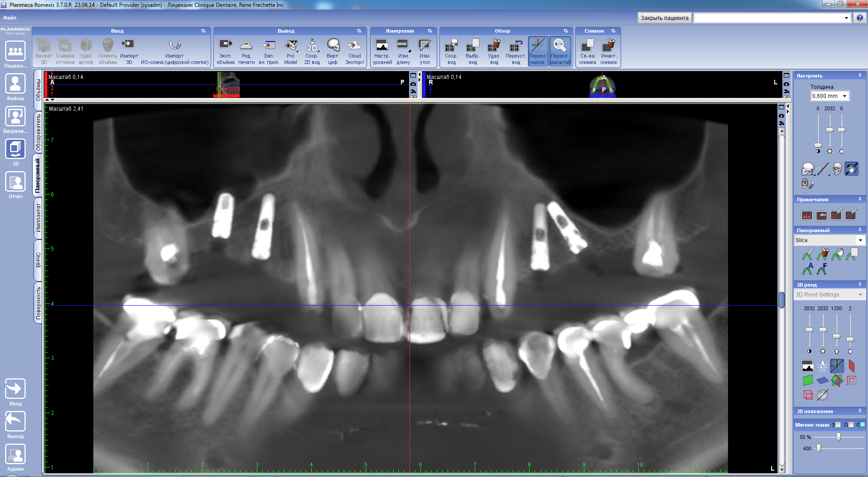Collapse the Примечания panel
This screenshot has width=868, height=477.
tap(860, 199)
